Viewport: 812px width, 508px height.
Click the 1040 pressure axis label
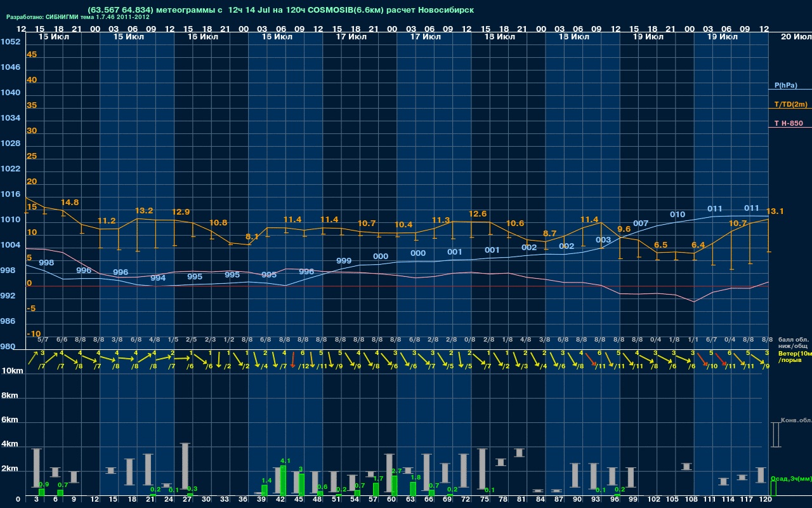tap(10, 93)
